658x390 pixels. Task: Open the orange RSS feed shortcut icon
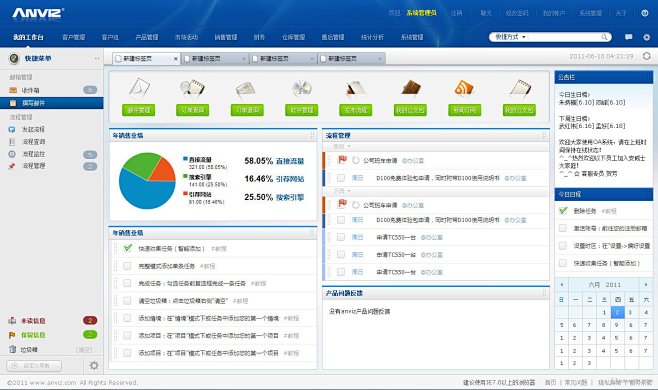pyautogui.click(x=464, y=88)
